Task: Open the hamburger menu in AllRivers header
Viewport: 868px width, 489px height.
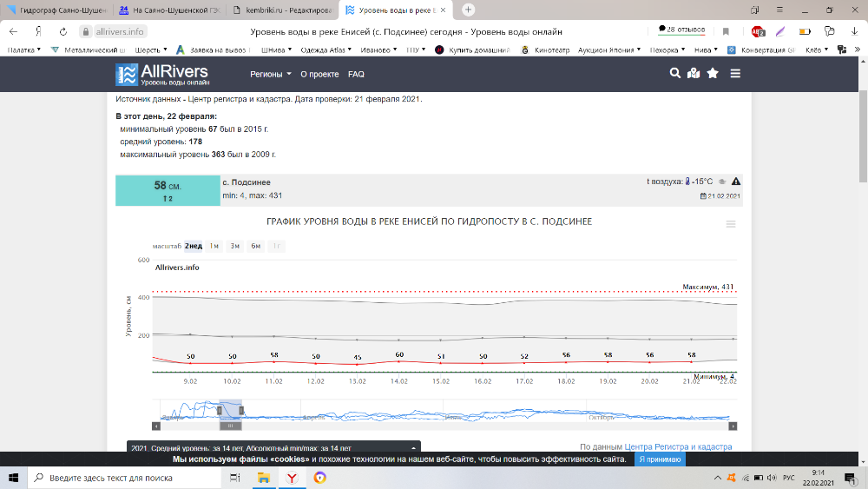Action: [x=735, y=74]
